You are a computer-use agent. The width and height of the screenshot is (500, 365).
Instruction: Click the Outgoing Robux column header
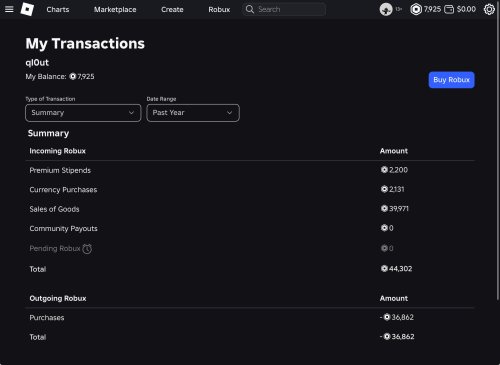pos(58,298)
